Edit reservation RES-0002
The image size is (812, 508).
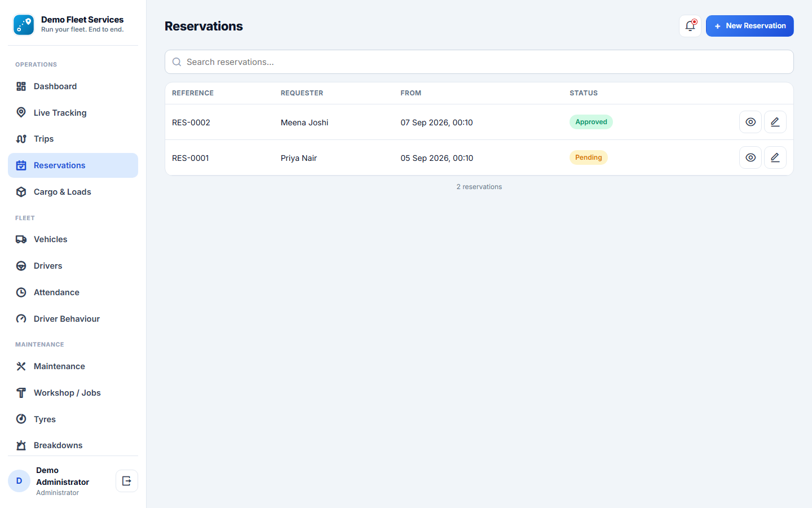click(x=775, y=122)
